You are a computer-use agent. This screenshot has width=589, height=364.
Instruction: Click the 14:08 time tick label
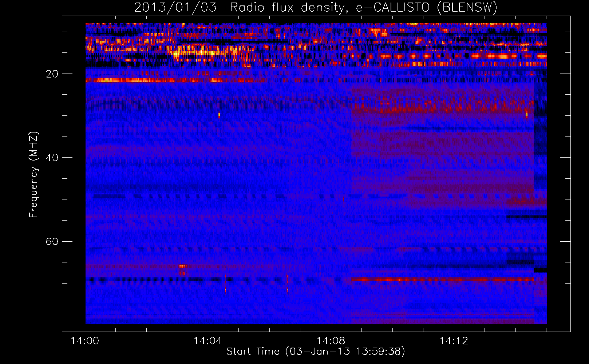(x=331, y=341)
